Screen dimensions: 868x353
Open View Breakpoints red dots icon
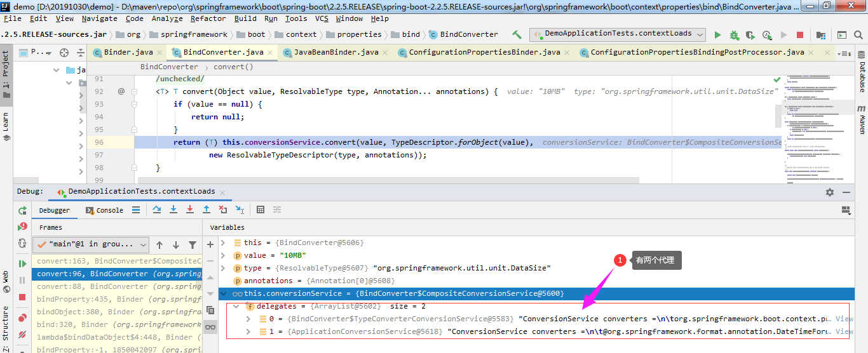(22, 317)
